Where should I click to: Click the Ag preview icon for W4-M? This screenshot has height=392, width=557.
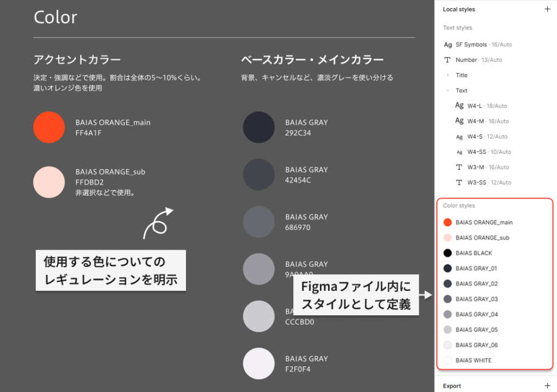tap(459, 121)
